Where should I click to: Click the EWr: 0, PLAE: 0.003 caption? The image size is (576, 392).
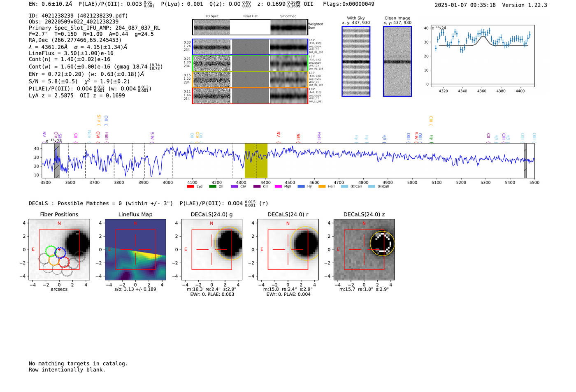(212, 295)
